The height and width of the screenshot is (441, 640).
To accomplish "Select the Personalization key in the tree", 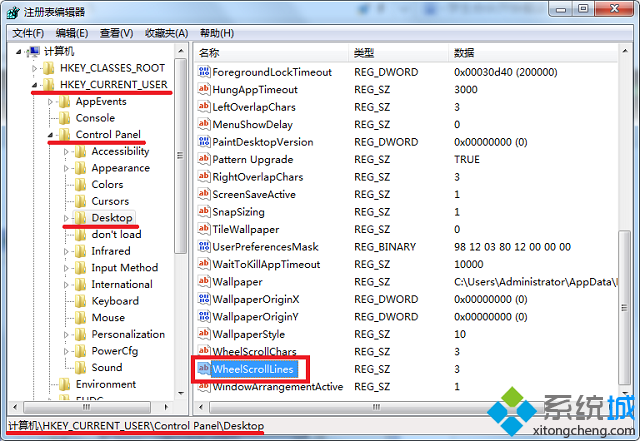I will pos(128,334).
